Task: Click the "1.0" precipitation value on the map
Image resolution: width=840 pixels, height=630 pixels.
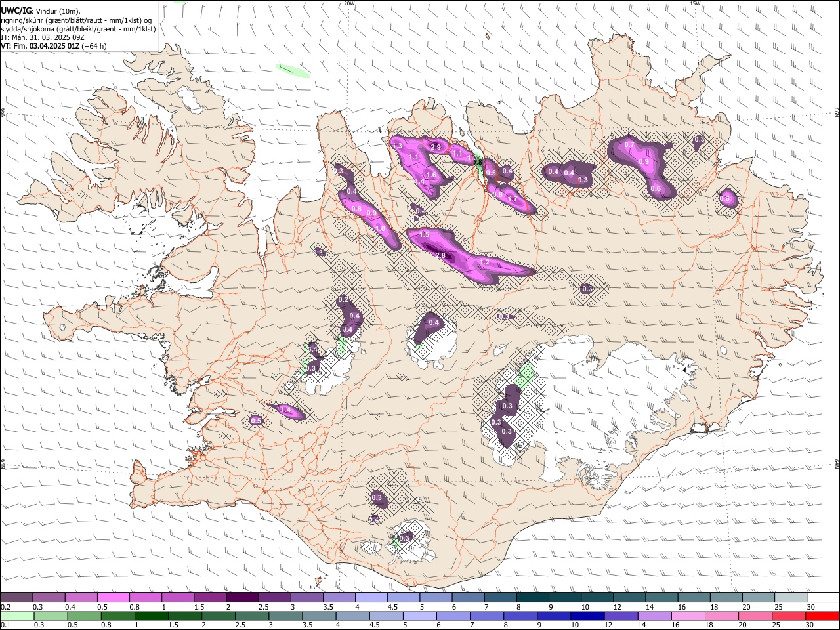Action: (380, 228)
